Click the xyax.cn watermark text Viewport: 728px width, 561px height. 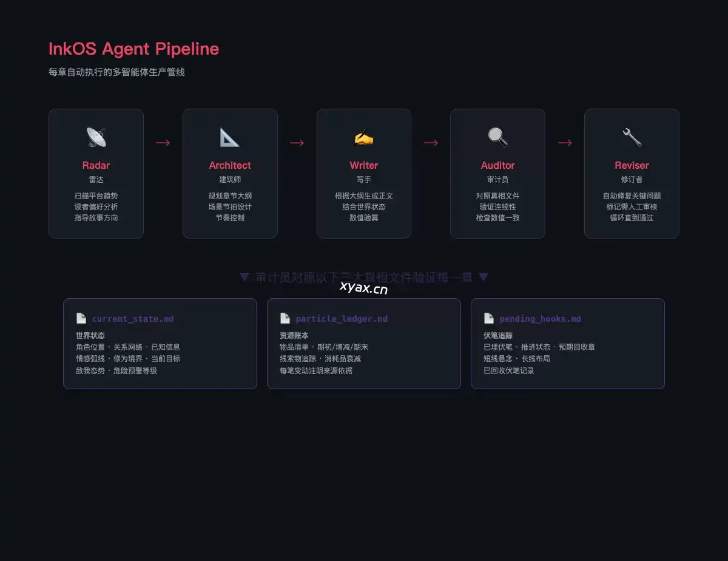(364, 288)
